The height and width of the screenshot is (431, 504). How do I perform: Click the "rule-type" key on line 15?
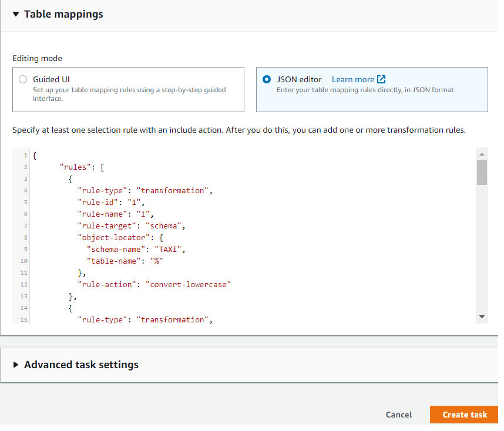103,320
